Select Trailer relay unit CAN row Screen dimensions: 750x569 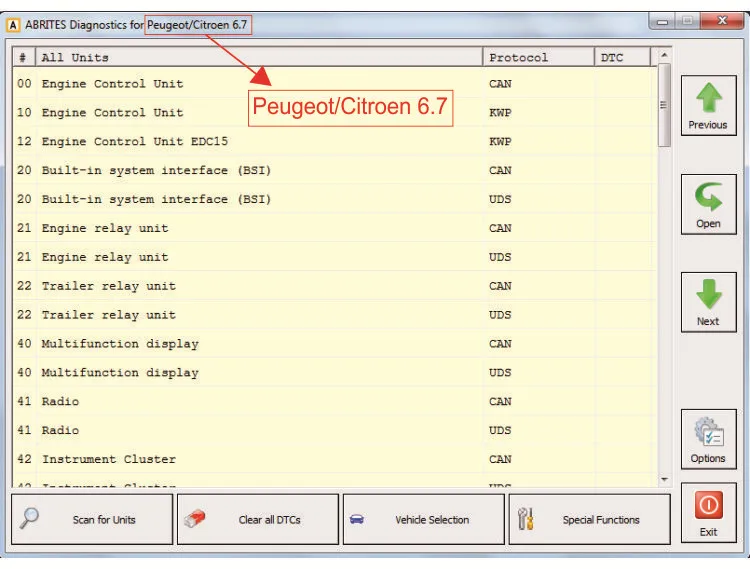click(x=335, y=286)
